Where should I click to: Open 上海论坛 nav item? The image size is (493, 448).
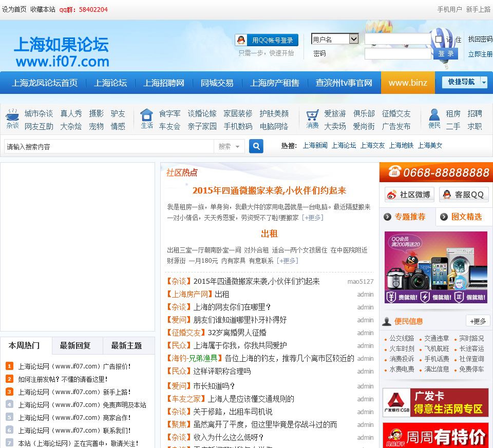pyautogui.click(x=110, y=83)
